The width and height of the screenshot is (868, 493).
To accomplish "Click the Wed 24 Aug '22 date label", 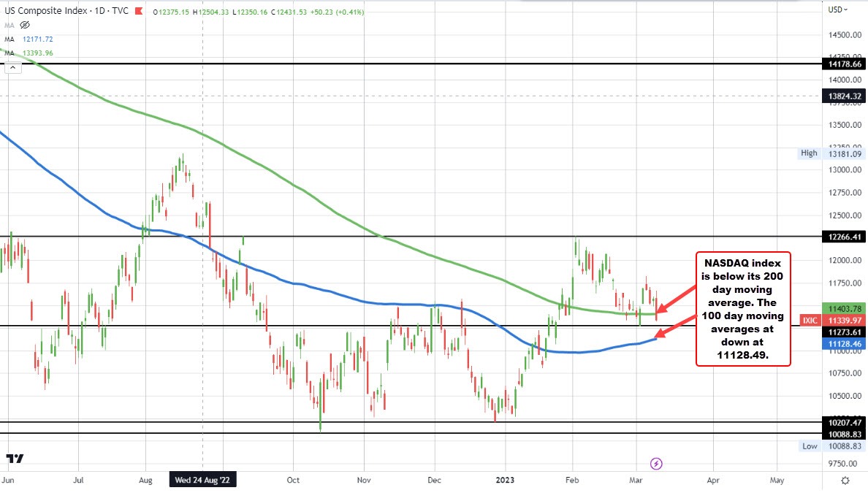I will point(202,480).
